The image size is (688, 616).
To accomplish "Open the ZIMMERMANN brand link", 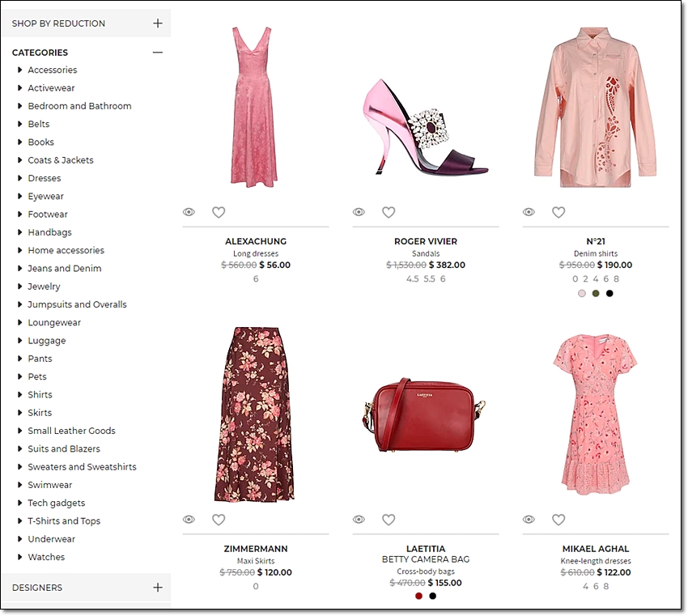I will 256,549.
